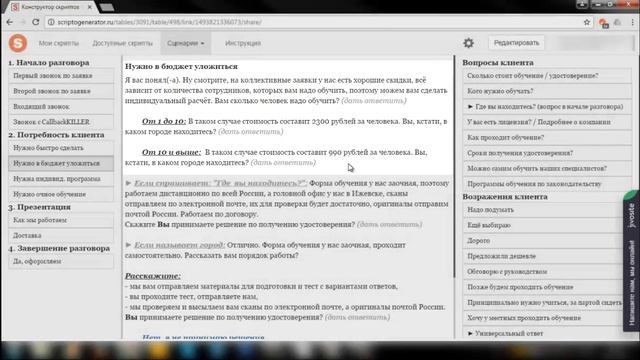Open the Инструкция menu item
This screenshot has width=640, height=360.
tap(243, 43)
